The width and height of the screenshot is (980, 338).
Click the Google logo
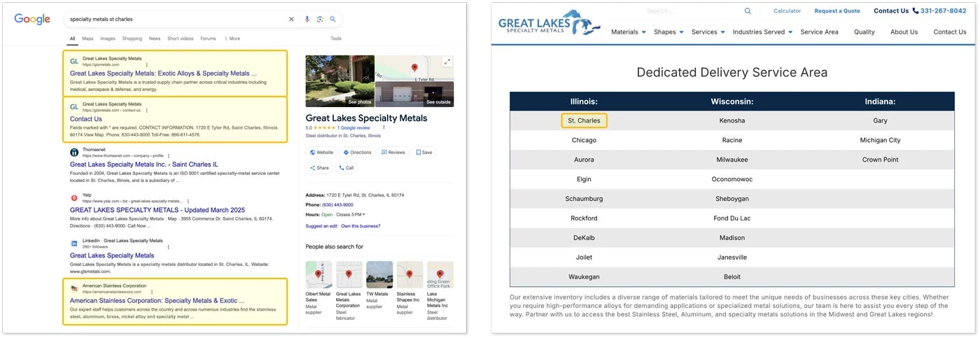point(32,19)
